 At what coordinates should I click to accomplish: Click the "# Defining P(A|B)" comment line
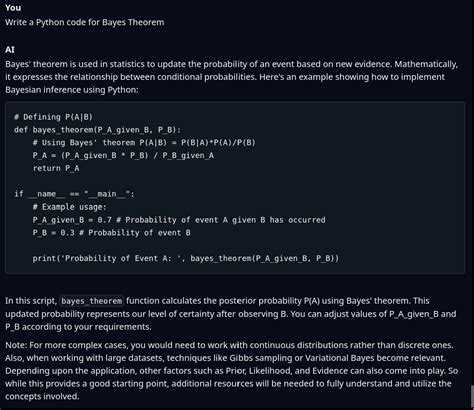coord(53,117)
